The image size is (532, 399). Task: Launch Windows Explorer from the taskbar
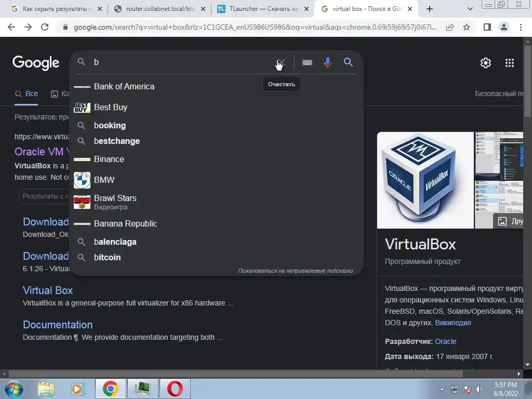46,389
